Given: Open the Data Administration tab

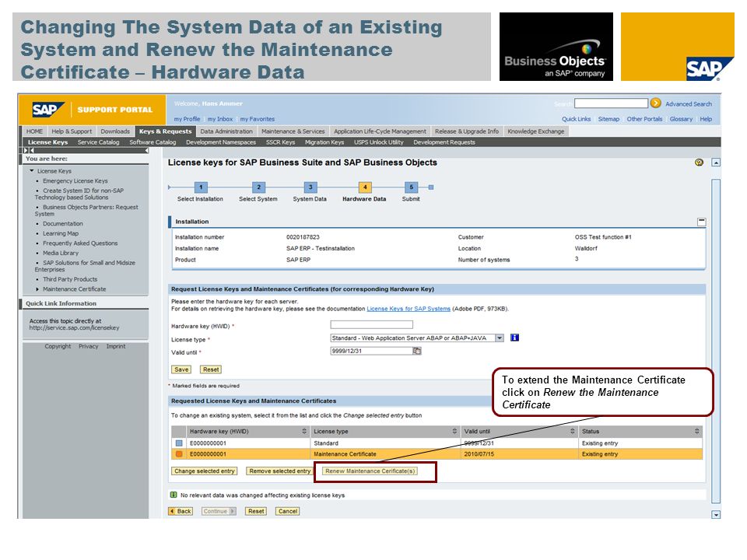Looking at the screenshot, I should [226, 131].
